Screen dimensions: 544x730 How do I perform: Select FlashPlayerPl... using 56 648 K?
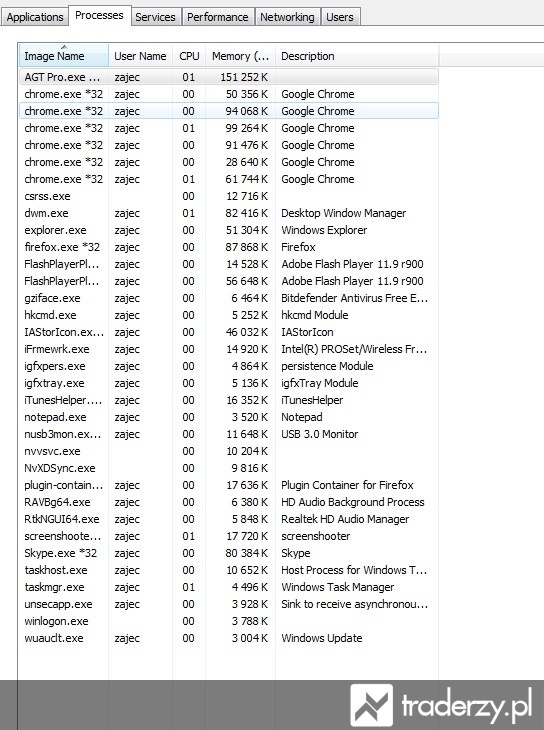229,281
